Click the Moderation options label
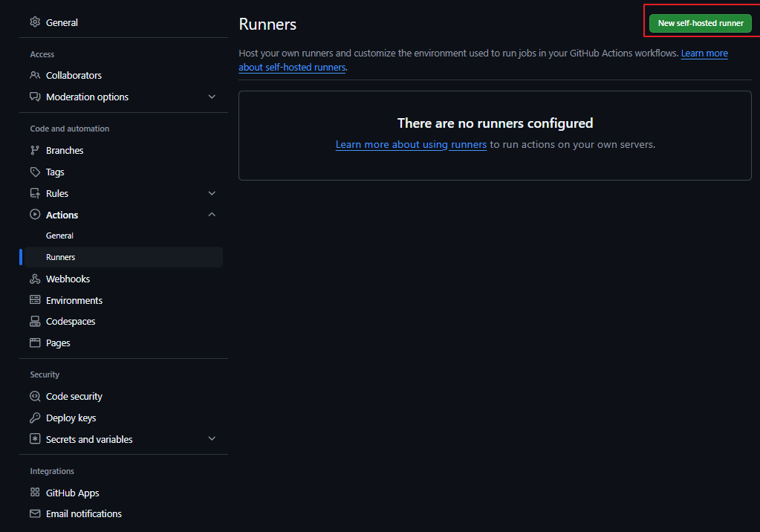 (87, 97)
